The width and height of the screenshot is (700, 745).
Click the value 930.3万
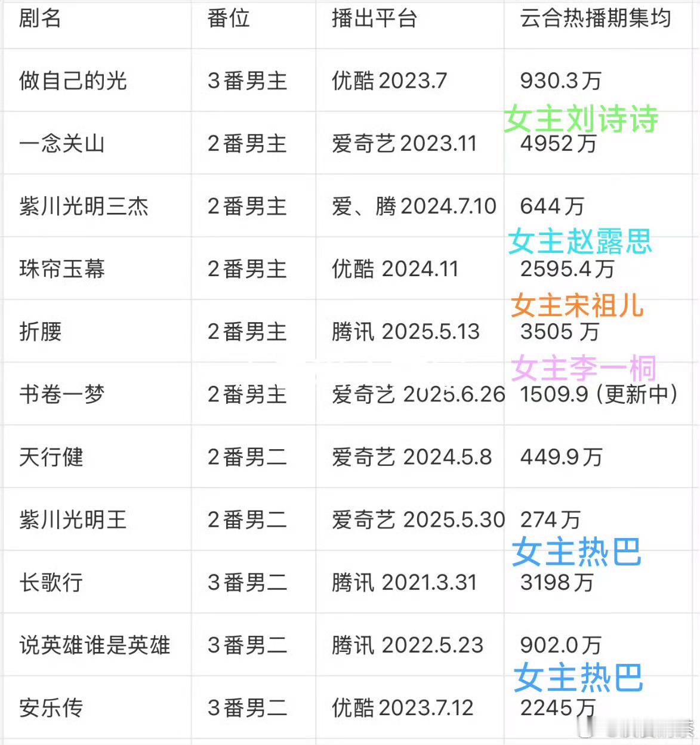[561, 81]
